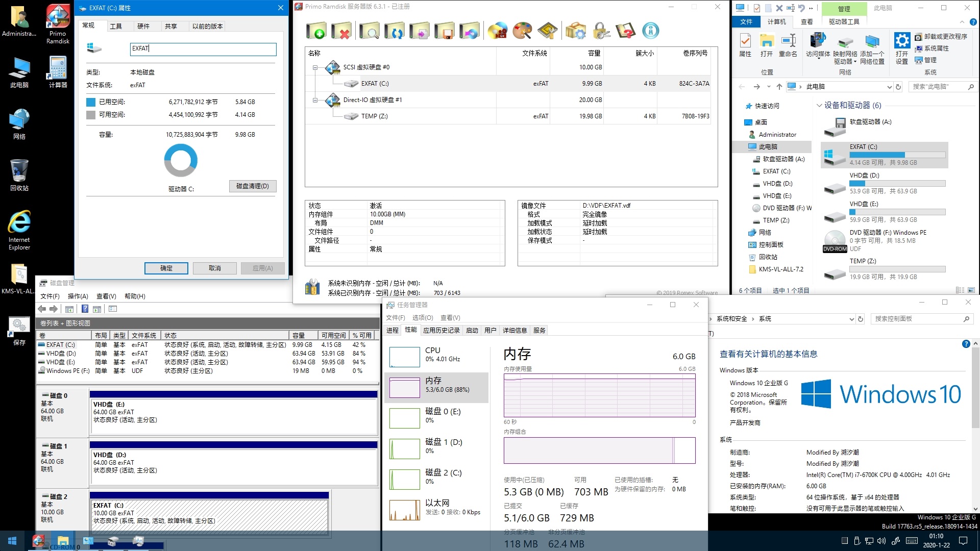Open Primo Ramdisk desktop shortcut icon
This screenshot has height=551, width=980.
[x=58, y=24]
